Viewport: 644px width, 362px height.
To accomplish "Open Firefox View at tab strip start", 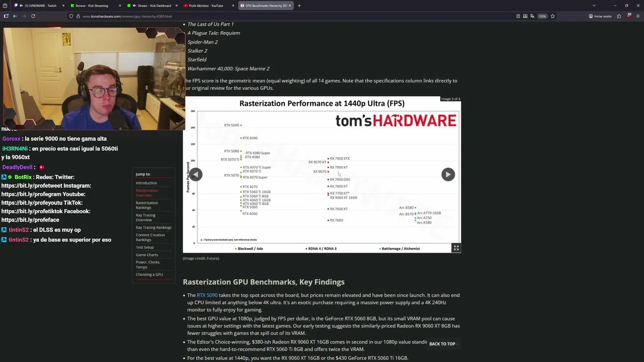I will point(5,6).
